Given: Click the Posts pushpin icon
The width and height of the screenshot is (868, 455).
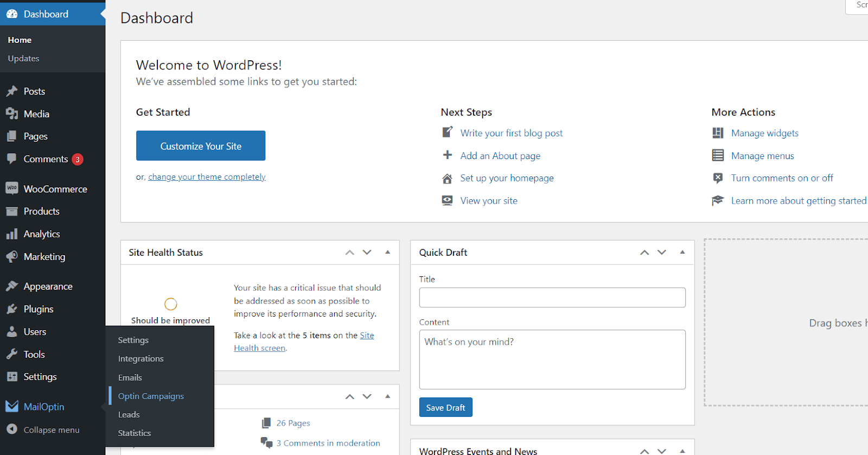Looking at the screenshot, I should click(12, 91).
